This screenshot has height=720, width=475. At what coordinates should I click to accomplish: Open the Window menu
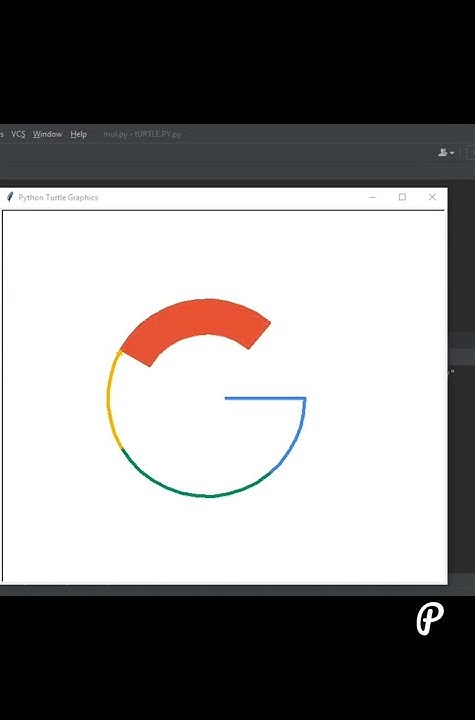47,134
